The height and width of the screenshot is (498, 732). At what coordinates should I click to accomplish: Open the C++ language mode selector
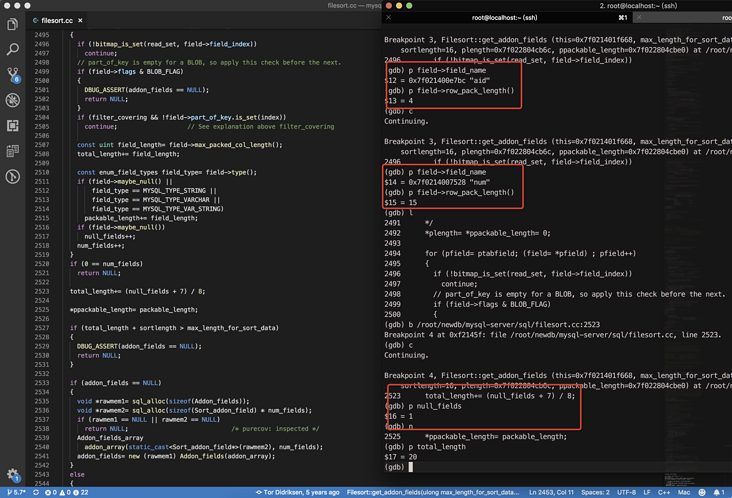[663, 492]
